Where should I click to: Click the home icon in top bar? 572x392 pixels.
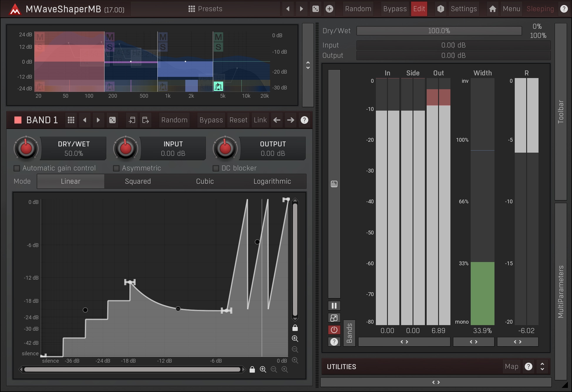coord(492,9)
